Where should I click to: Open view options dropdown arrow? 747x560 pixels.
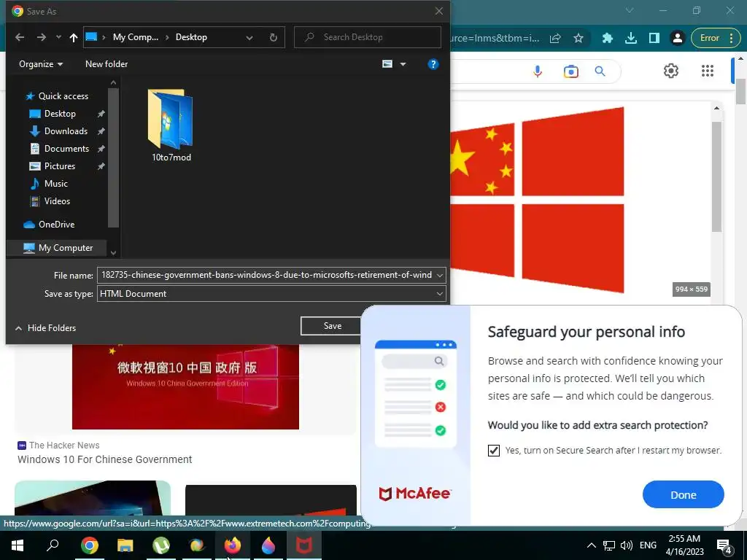403,64
